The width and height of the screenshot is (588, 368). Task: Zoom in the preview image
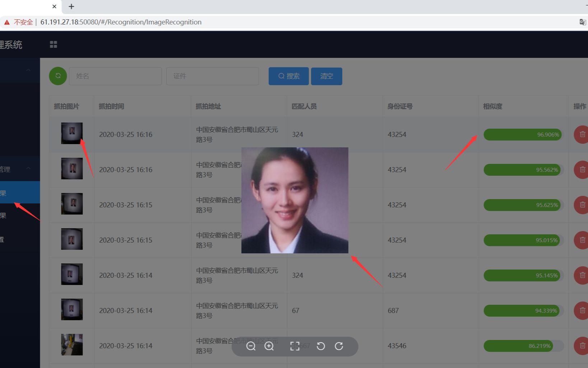click(269, 346)
